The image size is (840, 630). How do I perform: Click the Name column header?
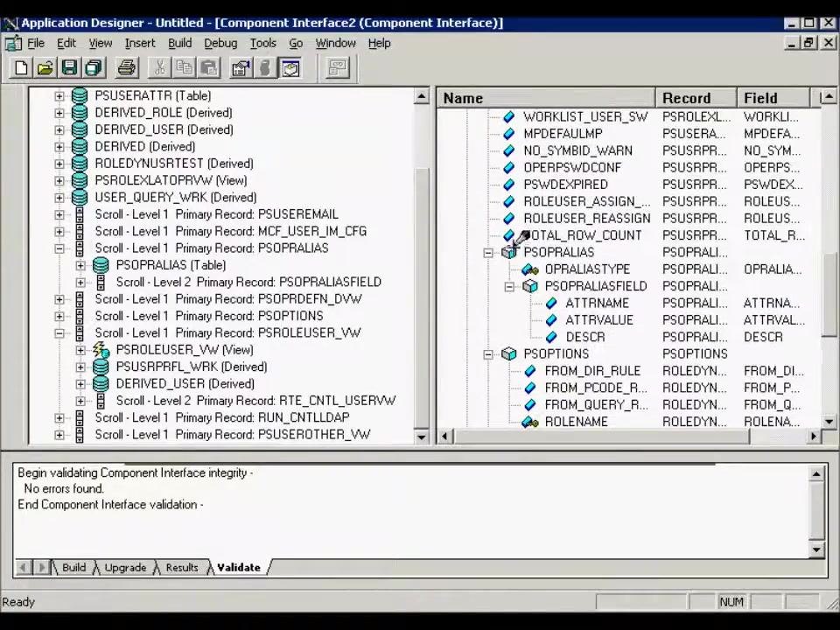pyautogui.click(x=546, y=98)
